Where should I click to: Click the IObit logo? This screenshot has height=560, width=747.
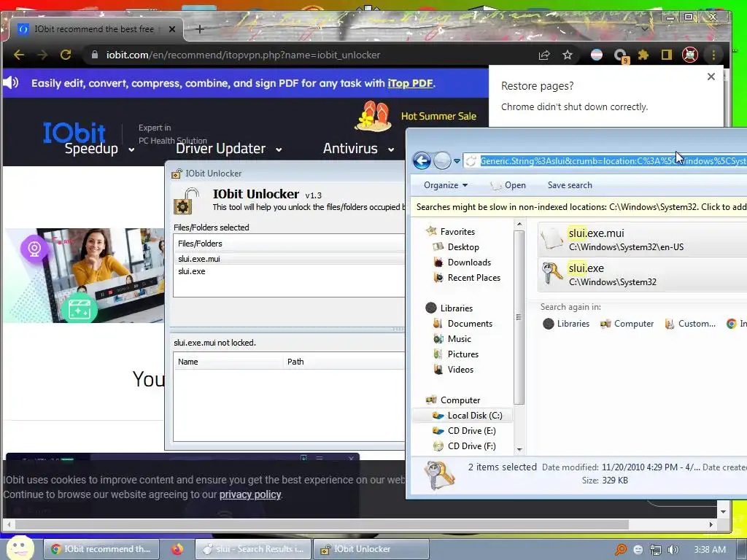click(74, 131)
